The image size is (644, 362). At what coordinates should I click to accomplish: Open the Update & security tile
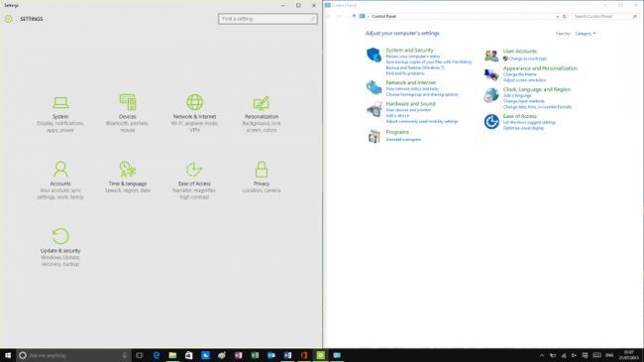tap(60, 247)
